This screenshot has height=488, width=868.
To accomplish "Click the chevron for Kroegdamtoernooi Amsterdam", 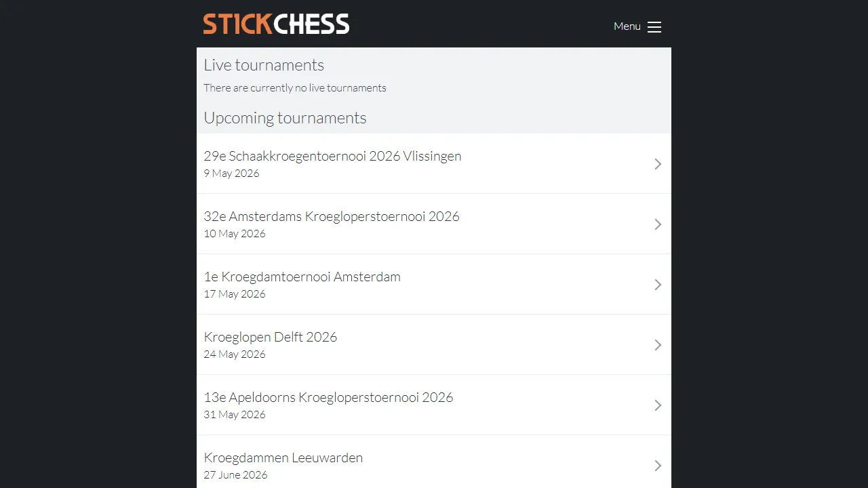I will click(x=657, y=284).
